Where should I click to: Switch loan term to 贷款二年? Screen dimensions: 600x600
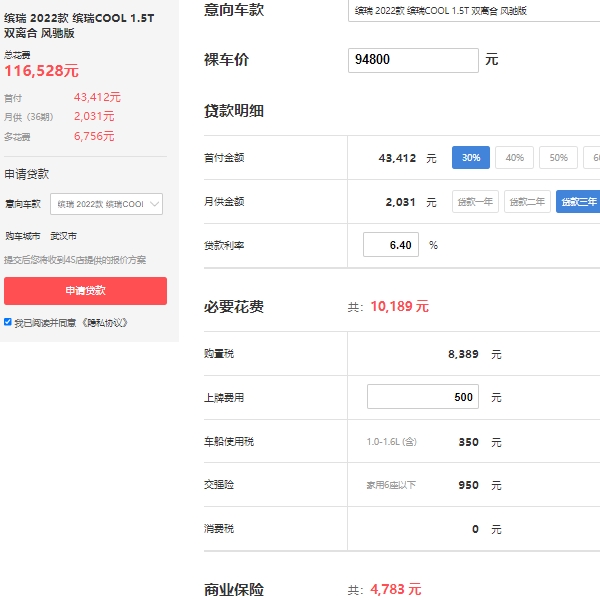(527, 202)
